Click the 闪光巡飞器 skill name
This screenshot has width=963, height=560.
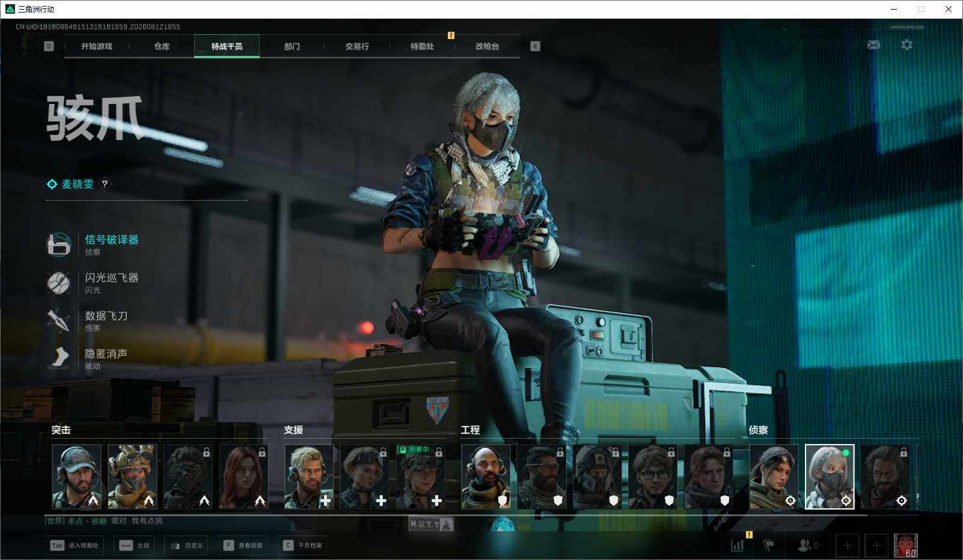click(x=112, y=278)
